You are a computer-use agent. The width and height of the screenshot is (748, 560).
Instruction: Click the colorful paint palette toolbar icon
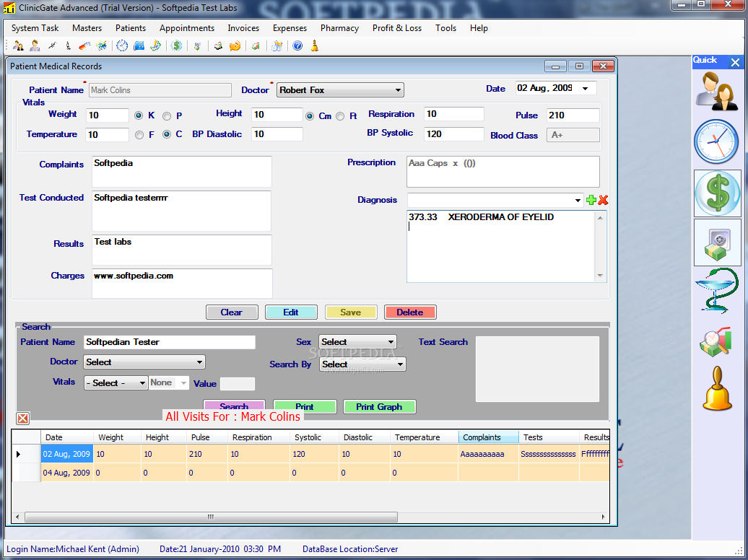click(102, 45)
